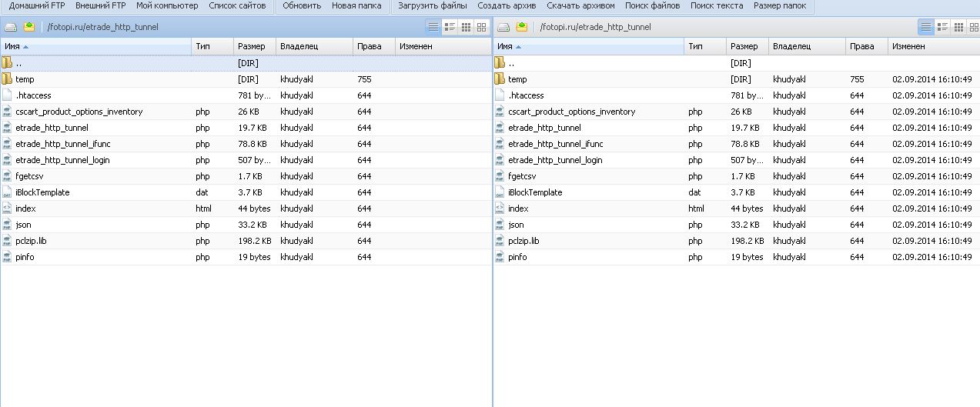This screenshot has width=980, height=407.
Task: Switch right pane to large tiles view
Action: point(974,27)
